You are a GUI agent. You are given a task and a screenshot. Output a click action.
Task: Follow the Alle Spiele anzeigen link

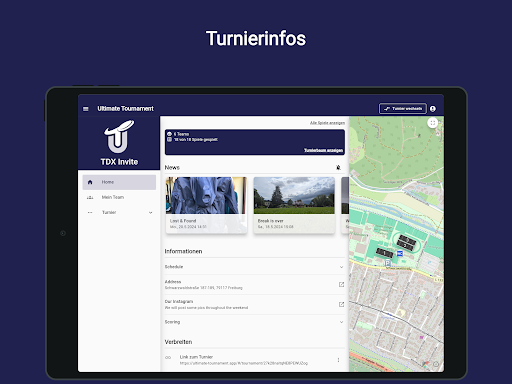pyautogui.click(x=327, y=123)
